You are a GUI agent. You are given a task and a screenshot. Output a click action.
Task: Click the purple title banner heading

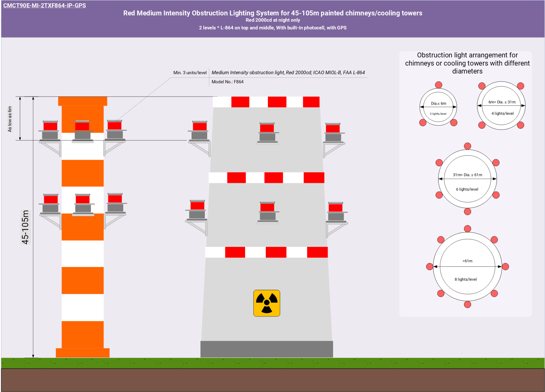(x=272, y=13)
